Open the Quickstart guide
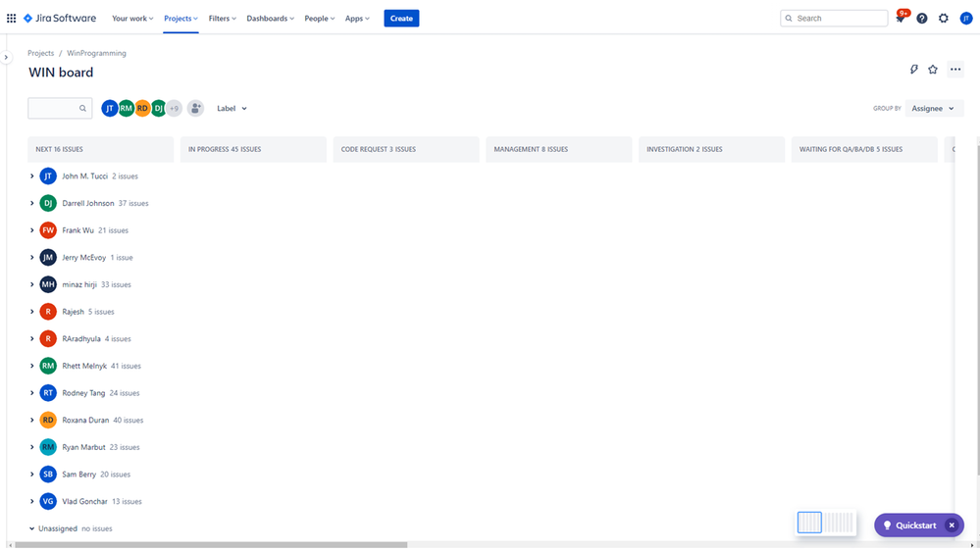 (909, 526)
